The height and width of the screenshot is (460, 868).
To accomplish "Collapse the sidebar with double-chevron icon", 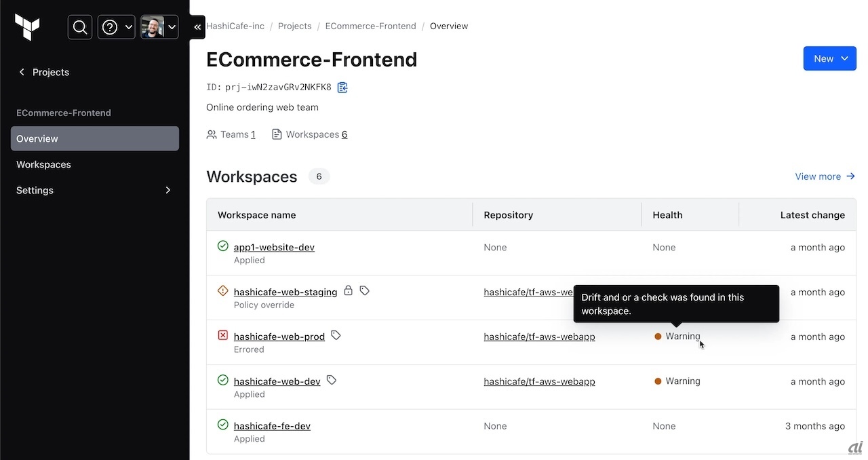I will pyautogui.click(x=197, y=27).
